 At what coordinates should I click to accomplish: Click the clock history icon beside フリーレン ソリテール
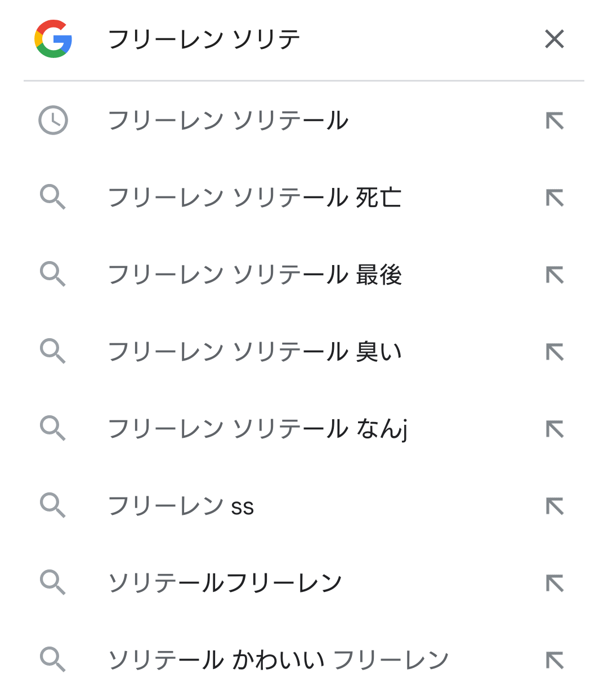pyautogui.click(x=53, y=120)
